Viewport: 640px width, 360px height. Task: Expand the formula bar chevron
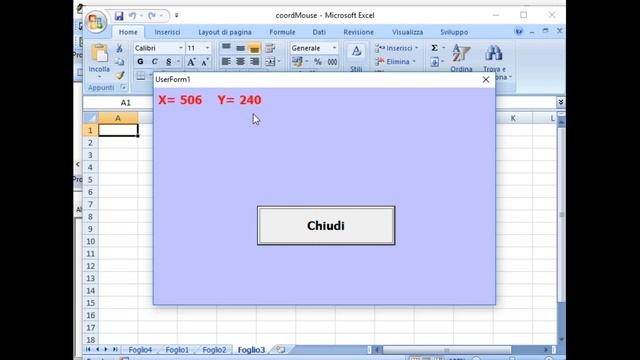tap(560, 102)
